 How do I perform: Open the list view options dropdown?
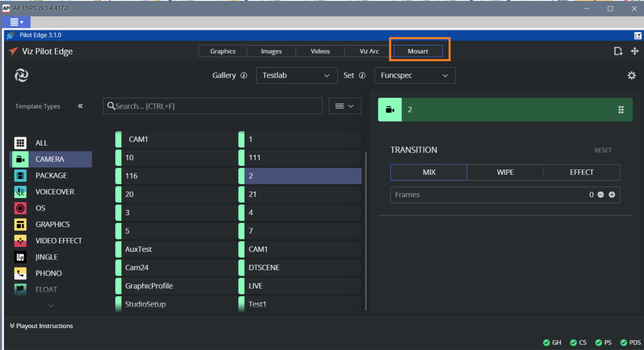[x=345, y=106]
